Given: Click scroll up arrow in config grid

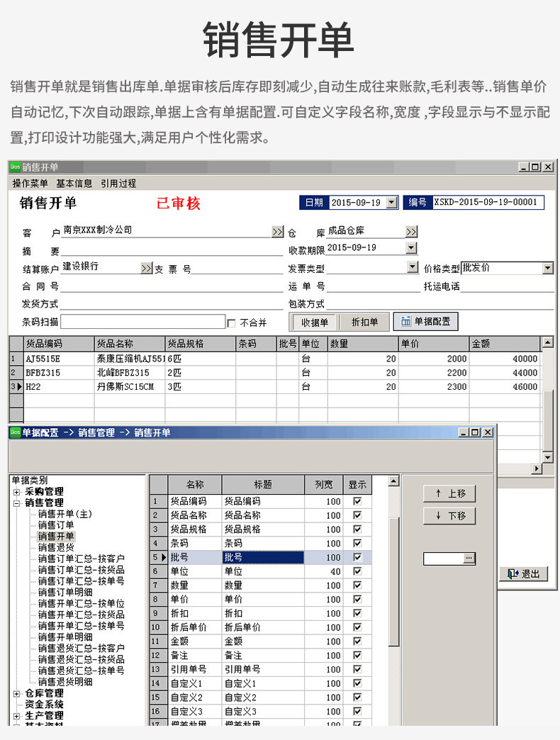Looking at the screenshot, I should [x=393, y=481].
